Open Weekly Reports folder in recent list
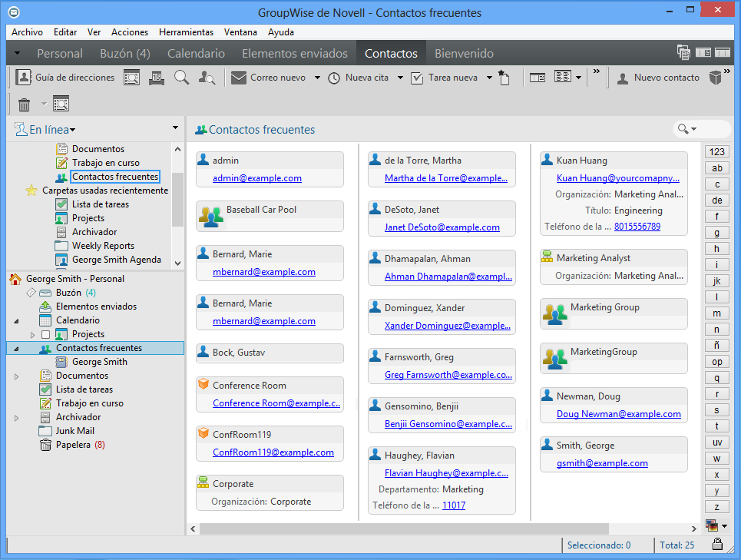The image size is (741, 560). (x=103, y=246)
